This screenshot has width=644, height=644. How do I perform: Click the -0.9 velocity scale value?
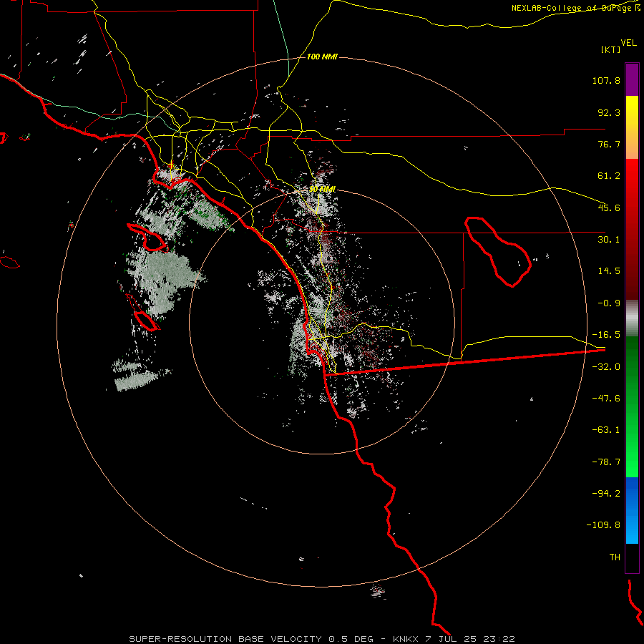click(609, 303)
